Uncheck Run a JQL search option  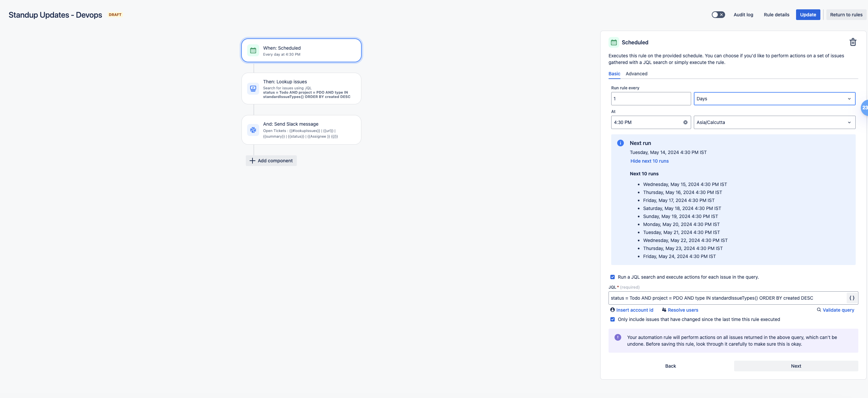pos(613,277)
